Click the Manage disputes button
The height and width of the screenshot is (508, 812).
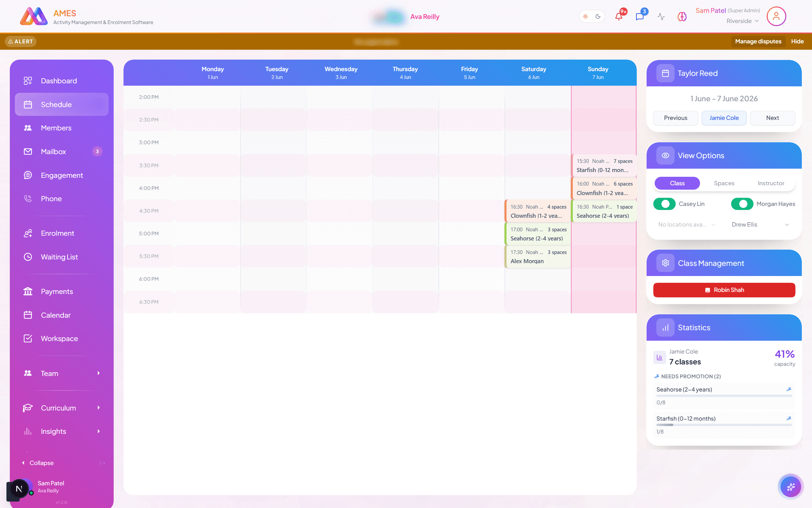coord(758,41)
